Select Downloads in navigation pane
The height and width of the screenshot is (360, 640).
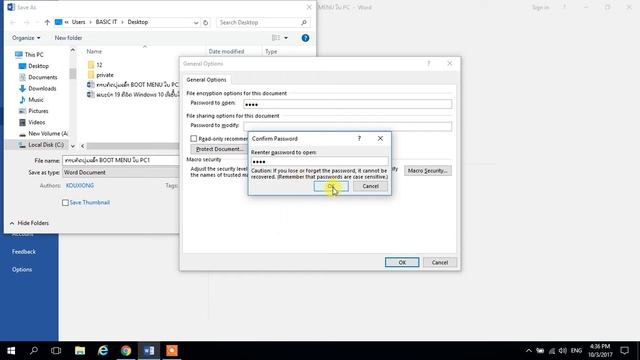tap(38, 89)
